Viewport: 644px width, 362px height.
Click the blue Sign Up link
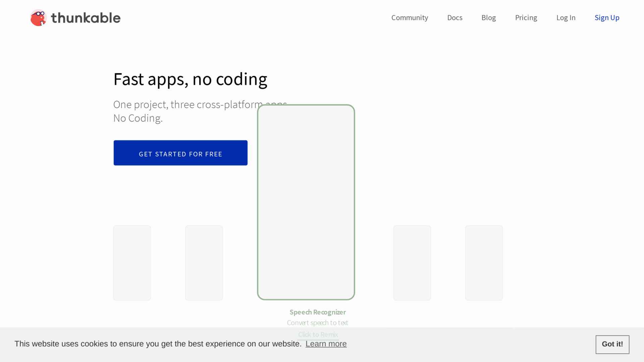[x=607, y=17]
